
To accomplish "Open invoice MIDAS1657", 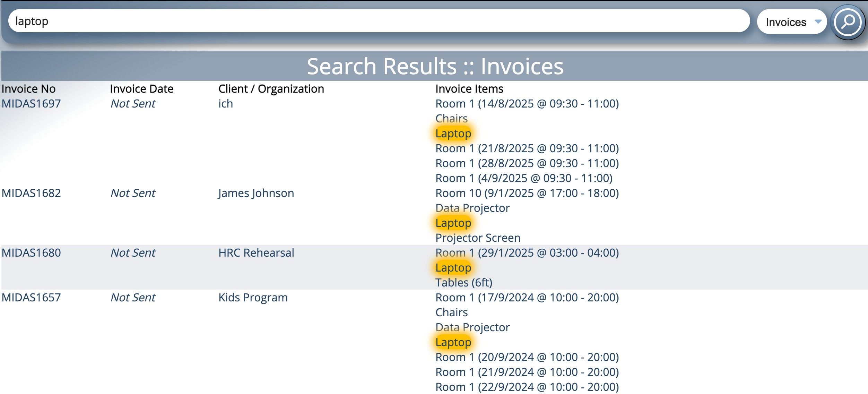I will [x=31, y=298].
